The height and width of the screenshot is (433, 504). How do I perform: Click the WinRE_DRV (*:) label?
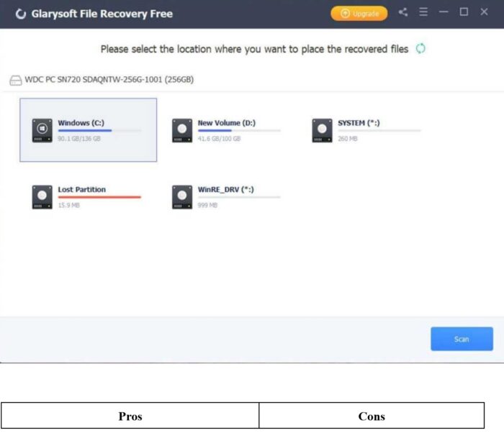[x=225, y=189]
